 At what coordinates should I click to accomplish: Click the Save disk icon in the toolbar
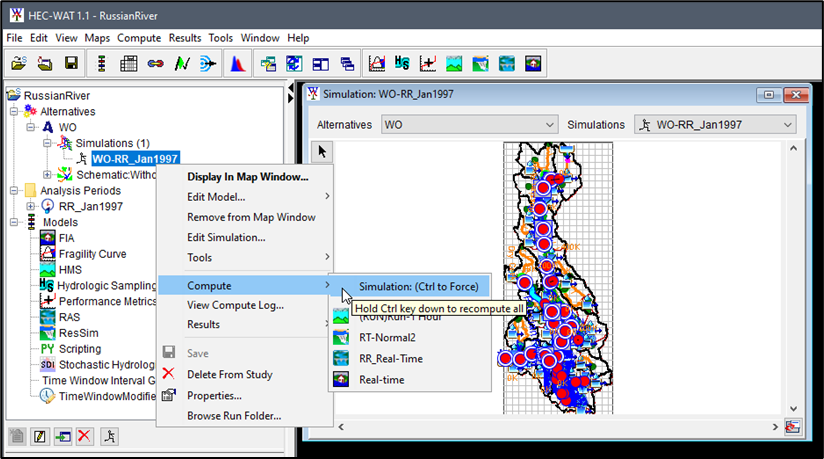[x=71, y=63]
